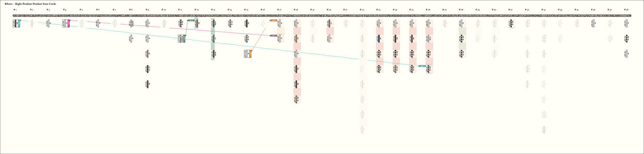Click cord p73 in group #31
The height and width of the screenshot is (154, 644).
click(511, 24)
